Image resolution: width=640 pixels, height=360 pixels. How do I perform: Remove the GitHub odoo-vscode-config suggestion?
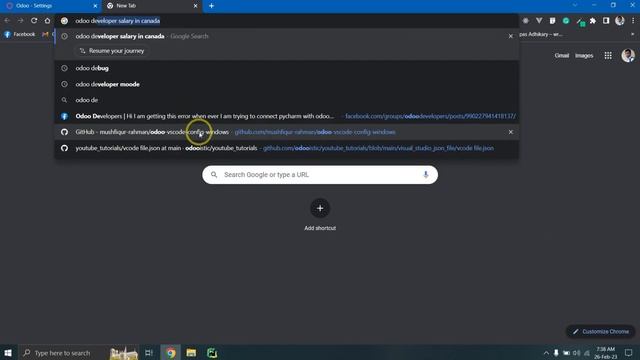point(511,132)
